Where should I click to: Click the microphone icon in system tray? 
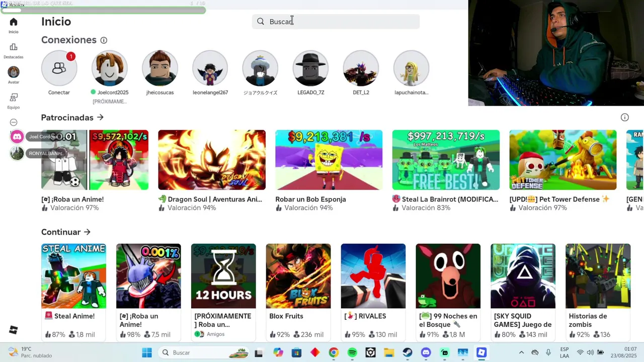548,352
